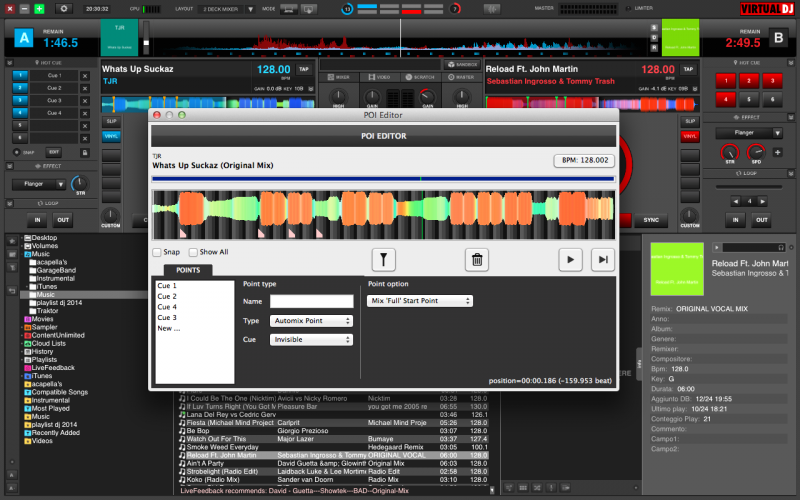Halve the loop with deck B left arrow
Screen dimensions: 800x500
(x=735, y=202)
